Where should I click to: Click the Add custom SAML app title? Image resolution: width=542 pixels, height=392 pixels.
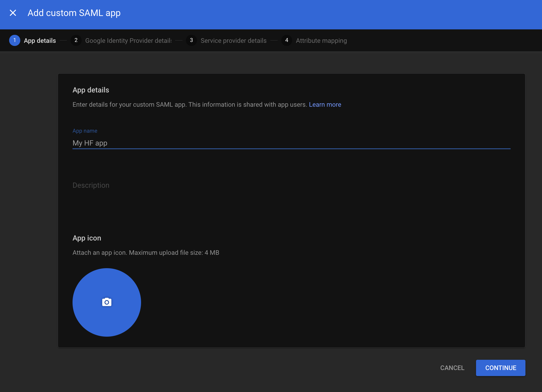(x=74, y=13)
